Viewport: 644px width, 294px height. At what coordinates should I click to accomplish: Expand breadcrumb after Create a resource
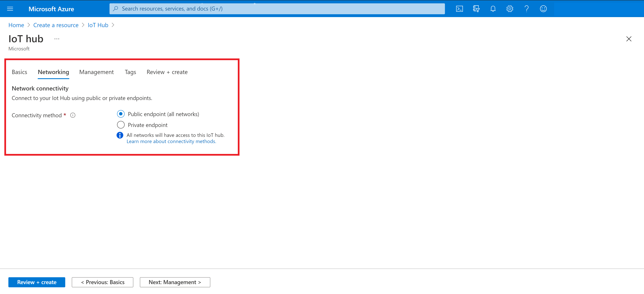[x=83, y=25]
